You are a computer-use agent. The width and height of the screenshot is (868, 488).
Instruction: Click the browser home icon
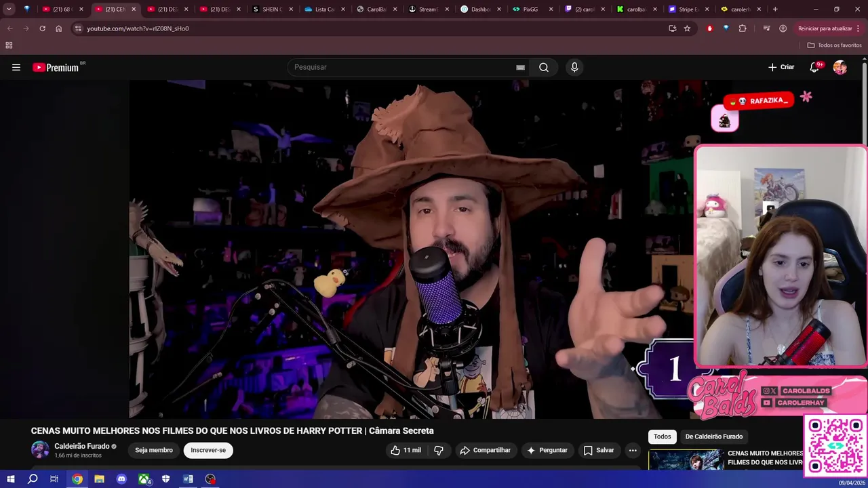click(59, 28)
